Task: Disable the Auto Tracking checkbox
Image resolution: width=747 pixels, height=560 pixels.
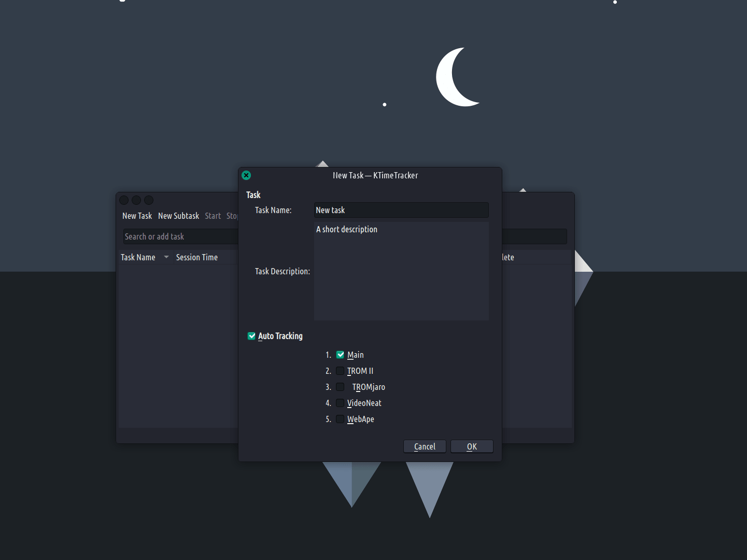Action: tap(252, 336)
